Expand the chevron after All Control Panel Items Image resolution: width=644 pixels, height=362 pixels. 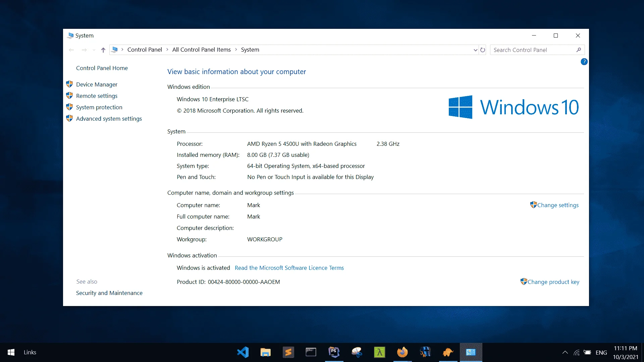236,50
